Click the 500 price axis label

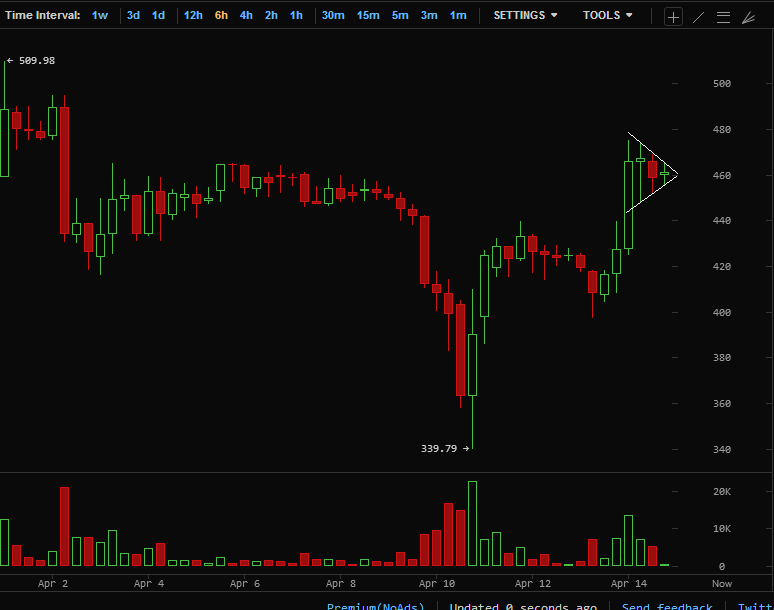tap(722, 83)
